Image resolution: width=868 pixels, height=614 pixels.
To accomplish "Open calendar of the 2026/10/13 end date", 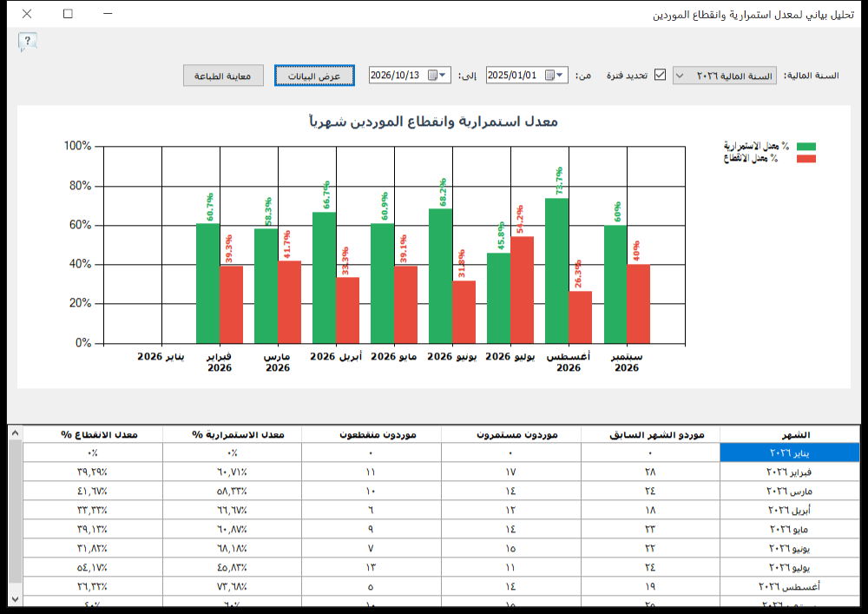I will click(437, 75).
